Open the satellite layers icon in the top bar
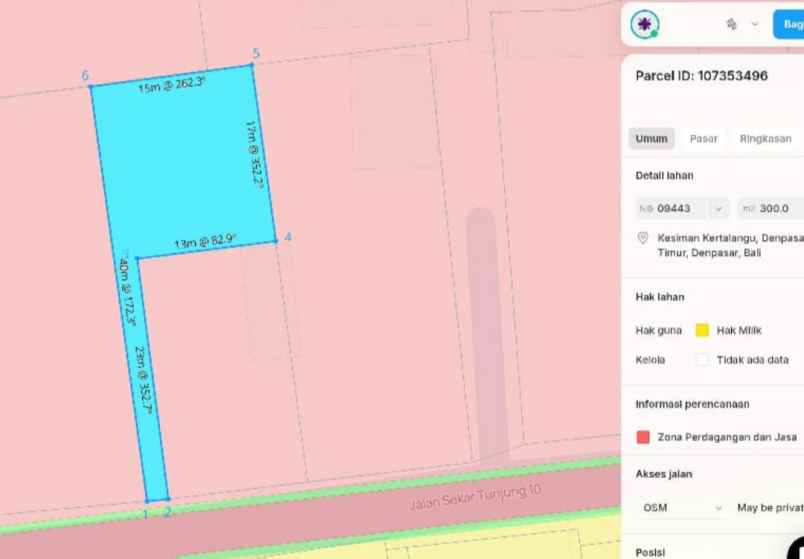 pos(732,24)
